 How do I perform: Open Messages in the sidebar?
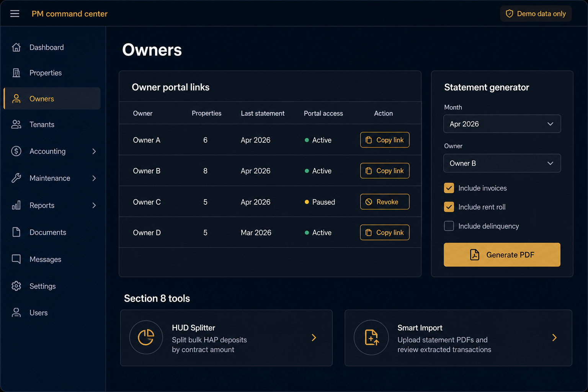pos(52,259)
